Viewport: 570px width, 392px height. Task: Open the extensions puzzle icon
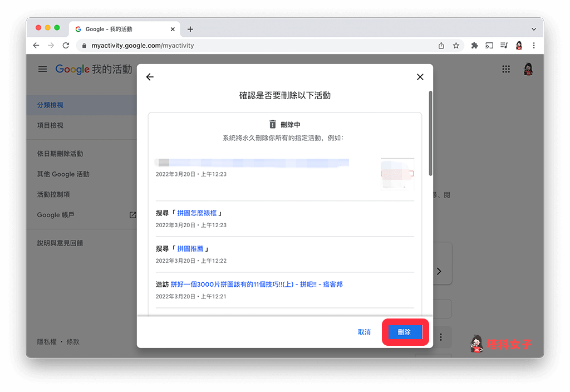tap(474, 46)
